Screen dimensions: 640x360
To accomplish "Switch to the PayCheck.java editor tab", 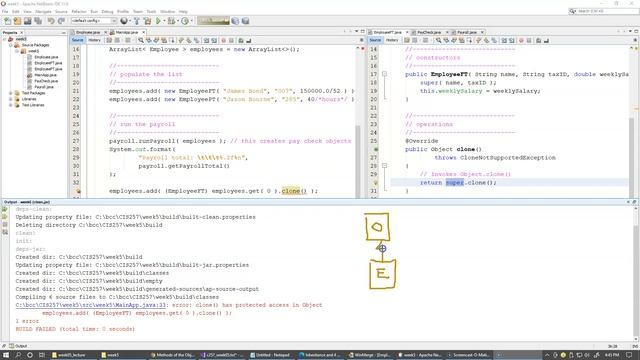I will [x=429, y=32].
